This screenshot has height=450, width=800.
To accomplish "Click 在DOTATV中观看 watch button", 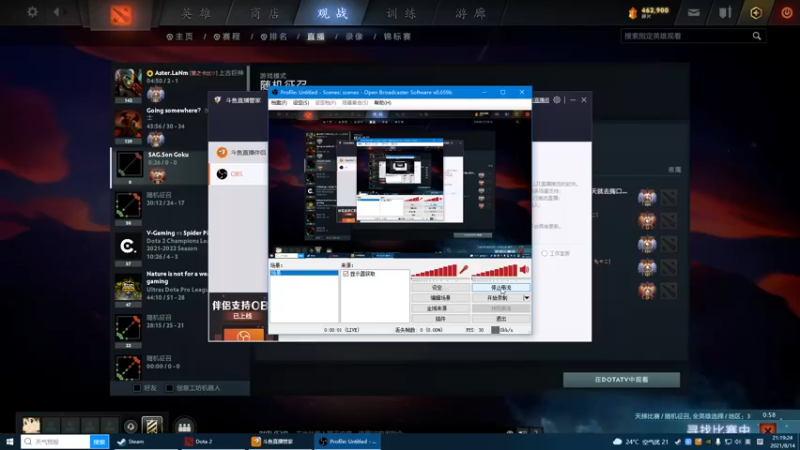I will 621,380.
